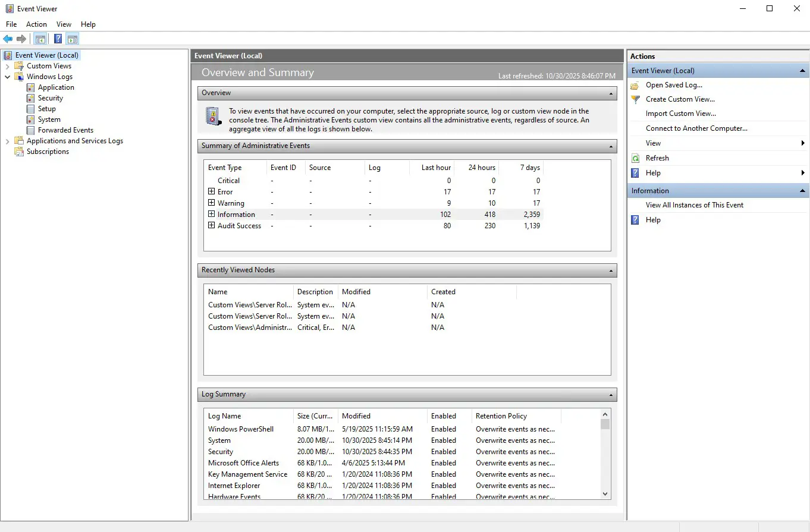810x532 pixels.
Task: Open the View menu in menu bar
Action: tap(64, 24)
